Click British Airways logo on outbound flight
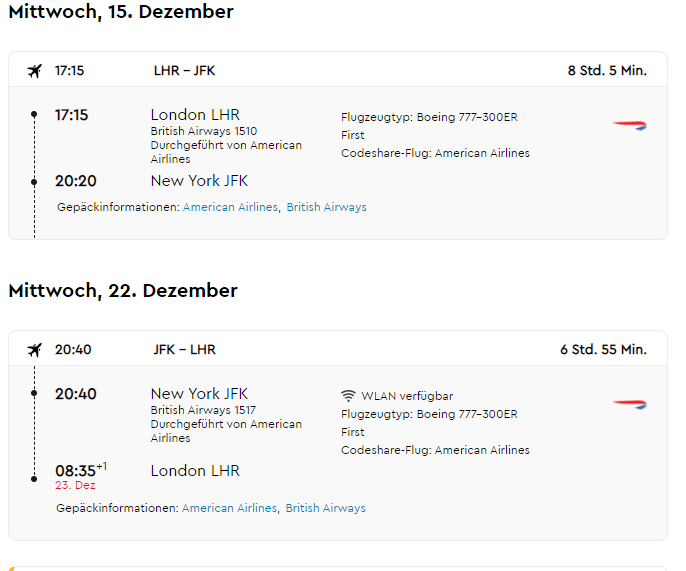This screenshot has width=686, height=571. [630, 126]
